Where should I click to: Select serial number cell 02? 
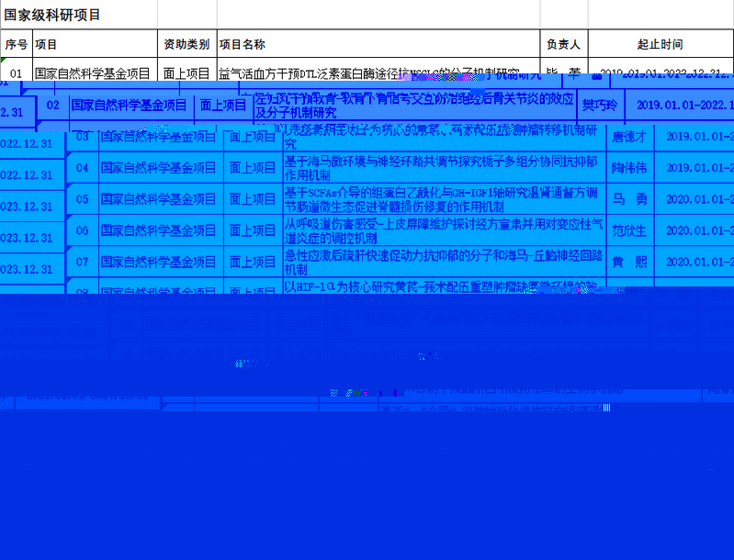point(53,106)
